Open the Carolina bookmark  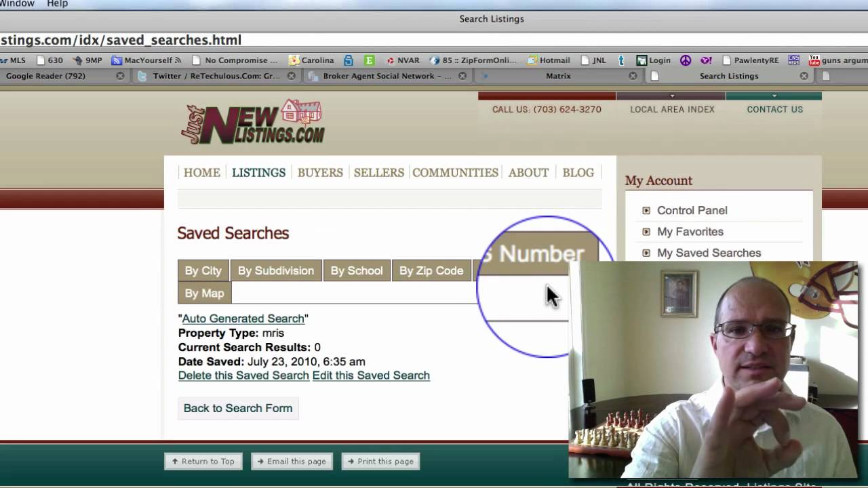pyautogui.click(x=311, y=60)
